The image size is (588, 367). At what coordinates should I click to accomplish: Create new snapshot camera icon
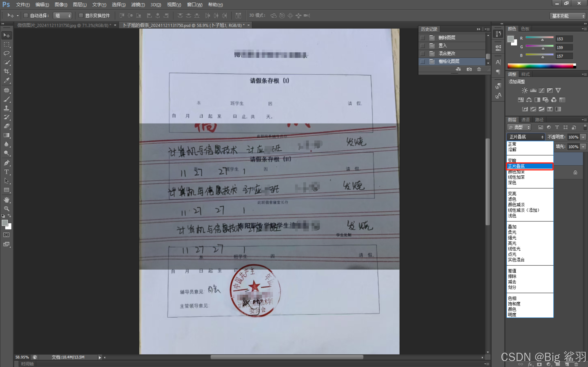pyautogui.click(x=469, y=69)
